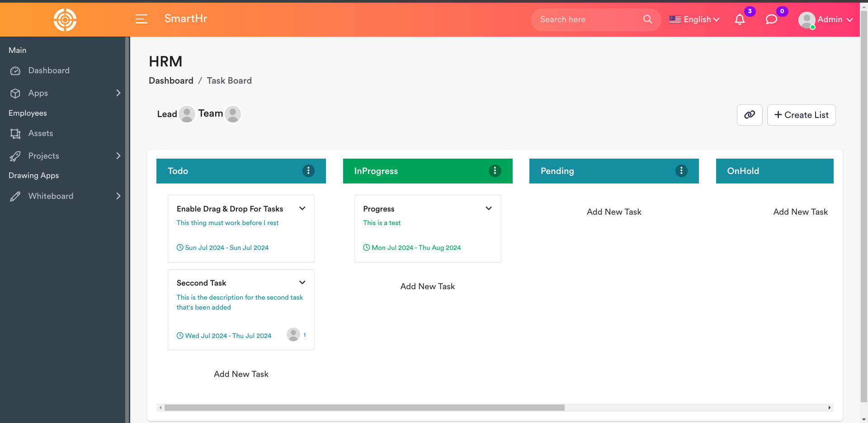Open the InProgress list options menu
The image size is (868, 423).
tap(495, 171)
